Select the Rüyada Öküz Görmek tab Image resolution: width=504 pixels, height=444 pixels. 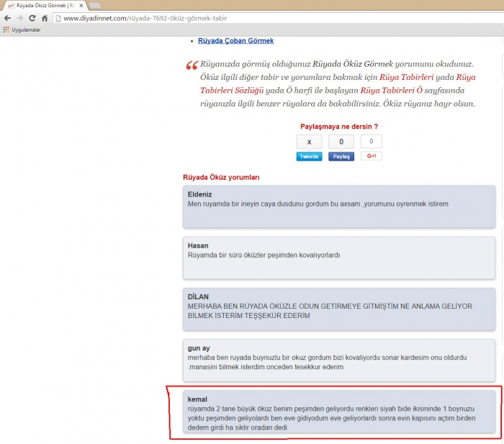pyautogui.click(x=42, y=6)
